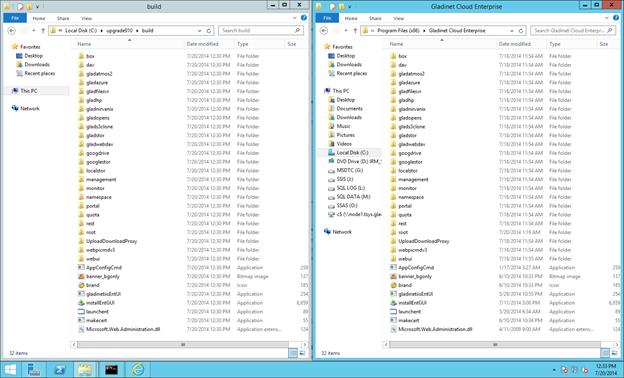This screenshot has width=624, height=378.
Task: Open recent locations dropdown in Gladinet window
Action: (346, 31)
